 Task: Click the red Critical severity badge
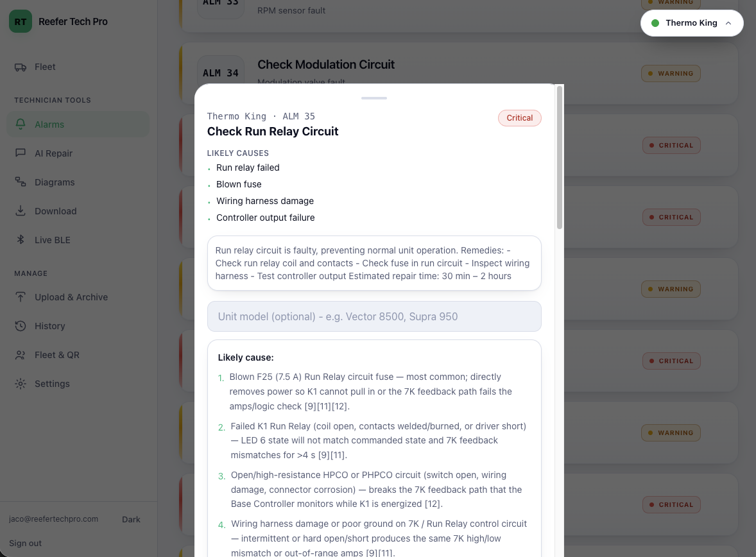pos(519,118)
